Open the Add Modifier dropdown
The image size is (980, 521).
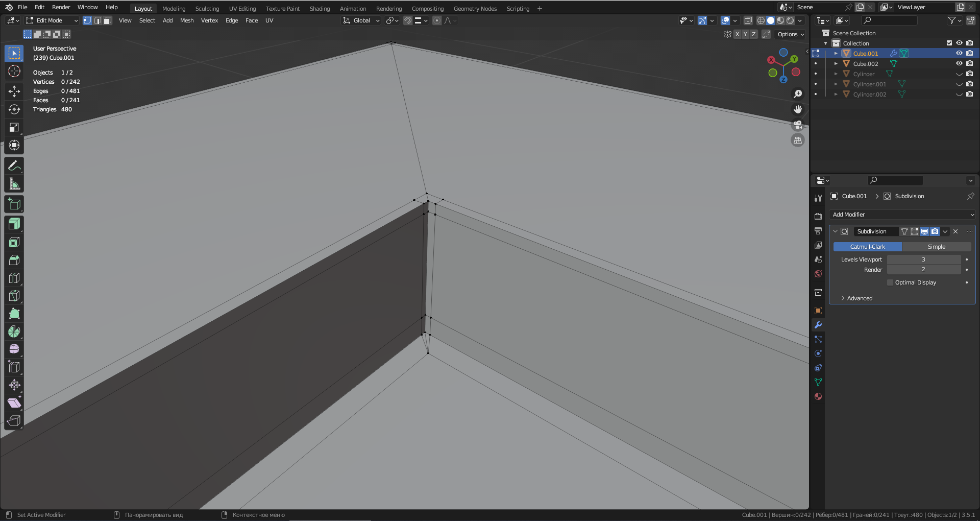click(x=902, y=215)
